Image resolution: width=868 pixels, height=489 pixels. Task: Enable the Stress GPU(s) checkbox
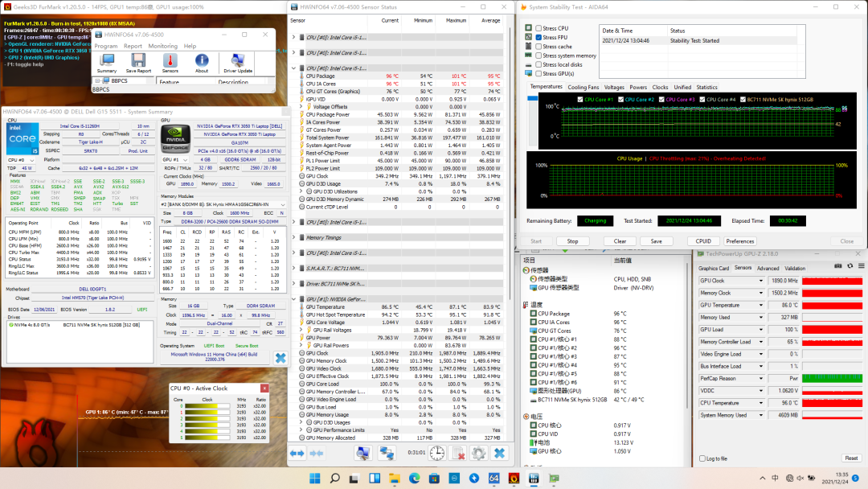(x=538, y=74)
